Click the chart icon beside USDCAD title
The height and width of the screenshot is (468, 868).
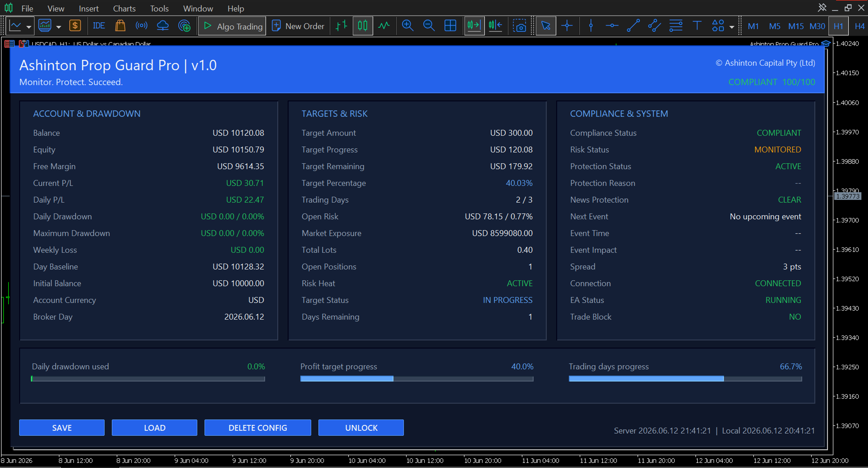coord(24,44)
